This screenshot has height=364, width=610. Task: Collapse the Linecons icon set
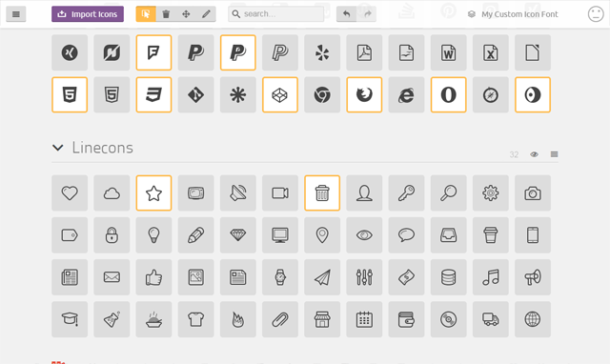(x=58, y=148)
